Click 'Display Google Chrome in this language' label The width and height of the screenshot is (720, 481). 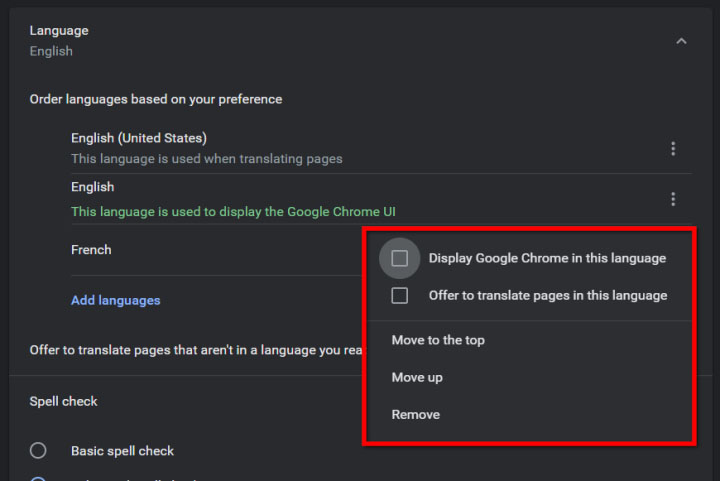pos(547,258)
